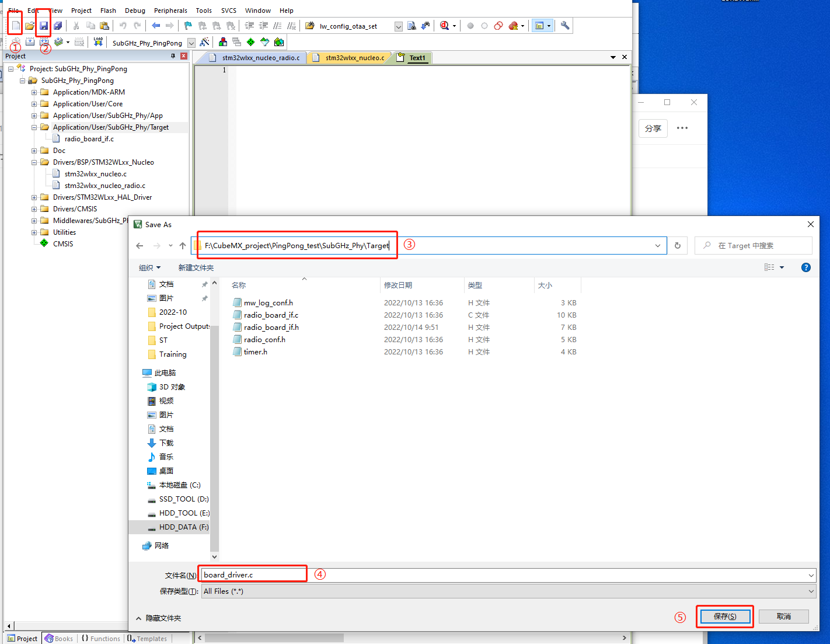
Task: Open the more options ellipsis in background window
Action: [682, 128]
